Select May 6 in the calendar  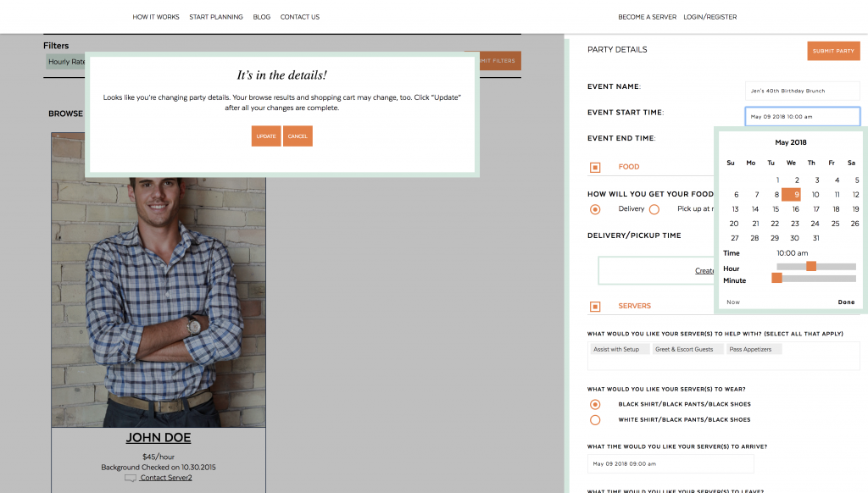pyautogui.click(x=737, y=194)
